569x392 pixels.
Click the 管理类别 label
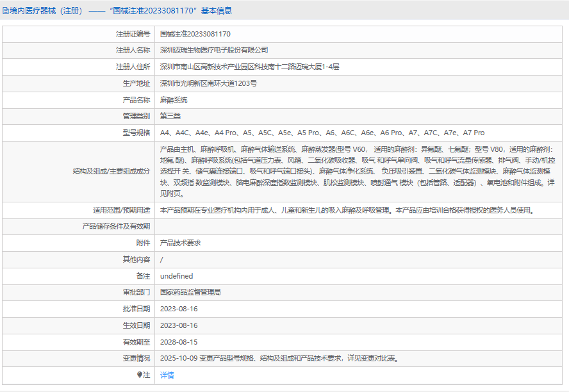(136, 116)
